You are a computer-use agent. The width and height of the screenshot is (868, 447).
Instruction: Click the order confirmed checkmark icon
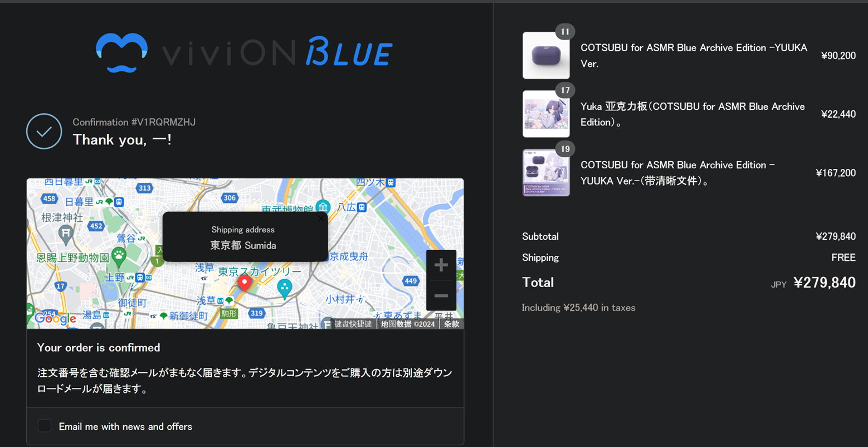[44, 132]
